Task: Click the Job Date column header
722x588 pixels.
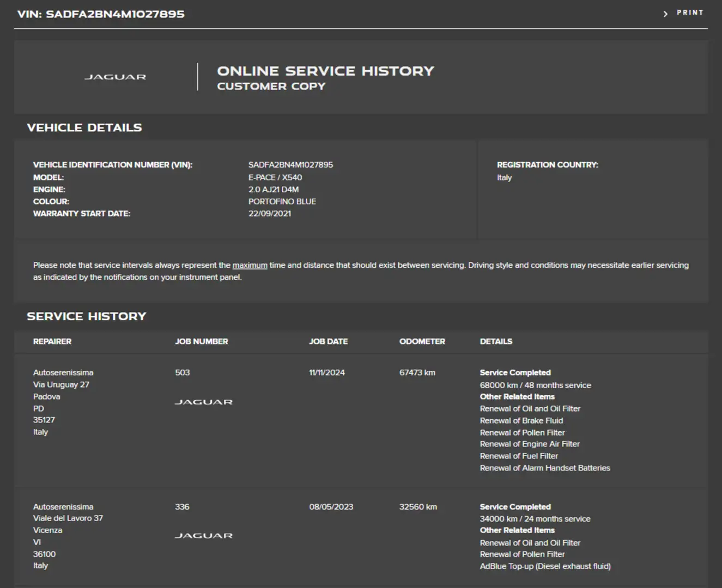Action: pos(328,341)
